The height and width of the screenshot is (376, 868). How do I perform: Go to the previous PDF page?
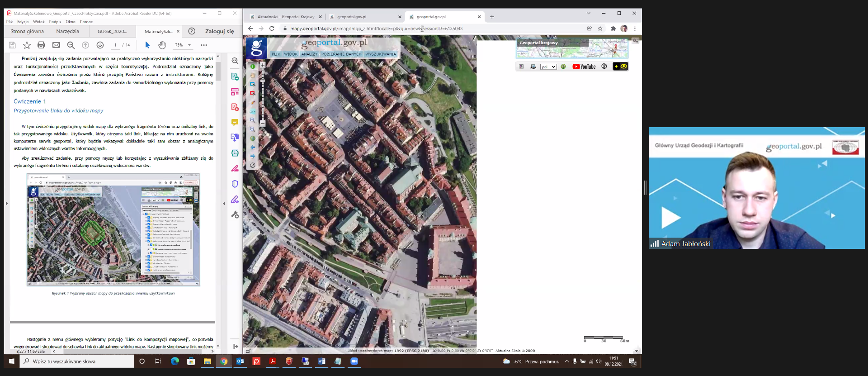pyautogui.click(x=85, y=45)
